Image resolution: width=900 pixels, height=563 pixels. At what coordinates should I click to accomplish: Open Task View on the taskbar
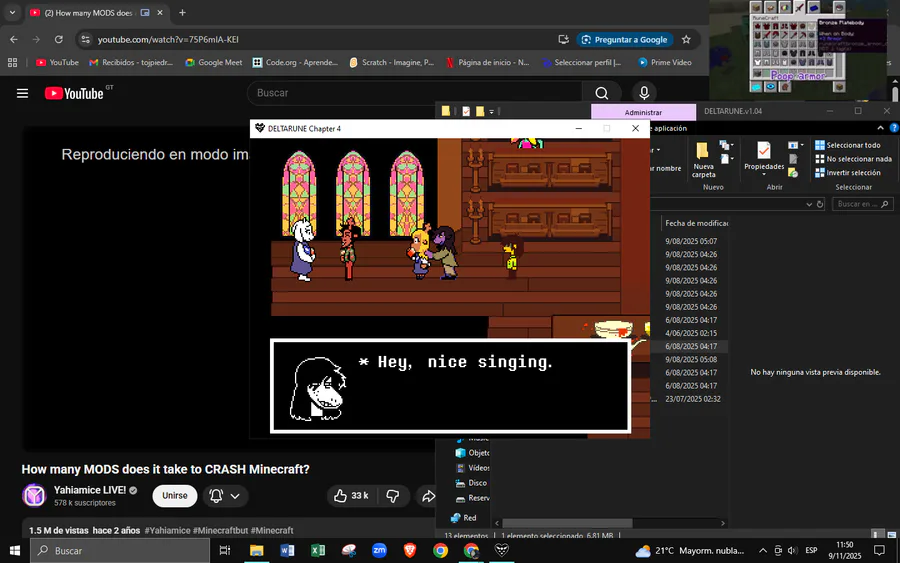point(225,551)
